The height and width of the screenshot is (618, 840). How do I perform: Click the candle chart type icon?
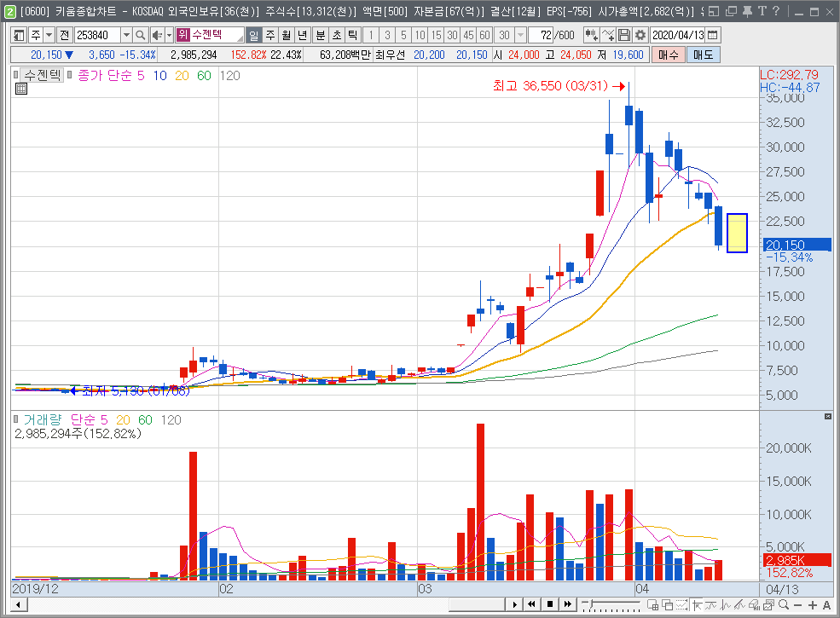point(592,35)
